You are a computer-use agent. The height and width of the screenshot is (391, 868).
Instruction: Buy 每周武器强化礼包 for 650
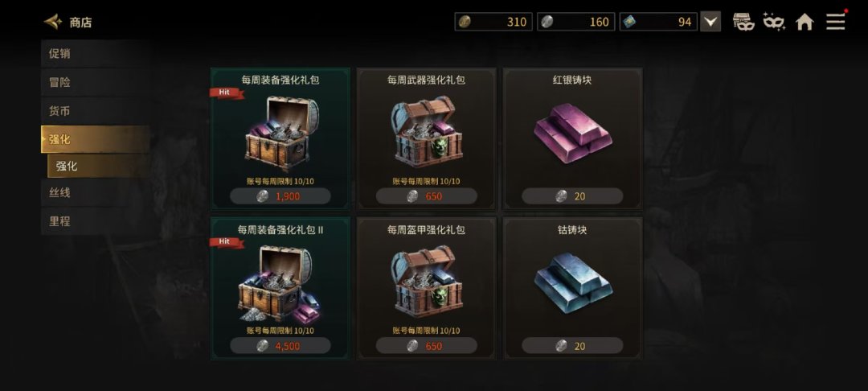[426, 196]
